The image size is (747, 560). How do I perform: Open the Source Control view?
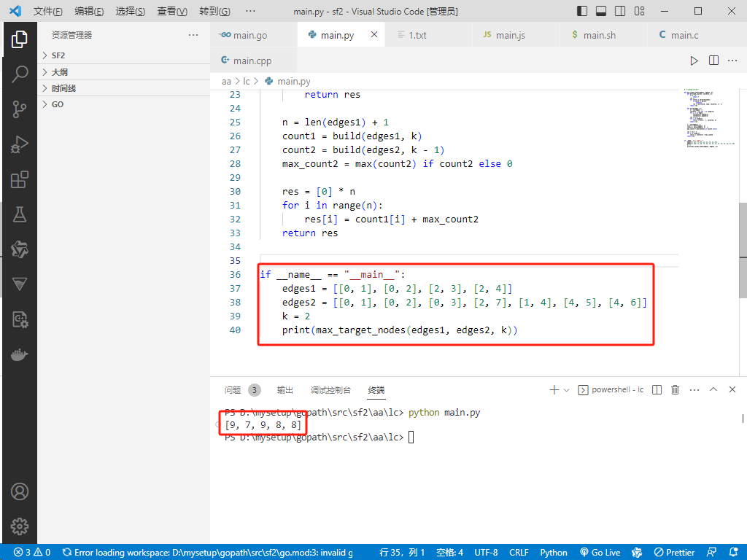click(x=20, y=109)
